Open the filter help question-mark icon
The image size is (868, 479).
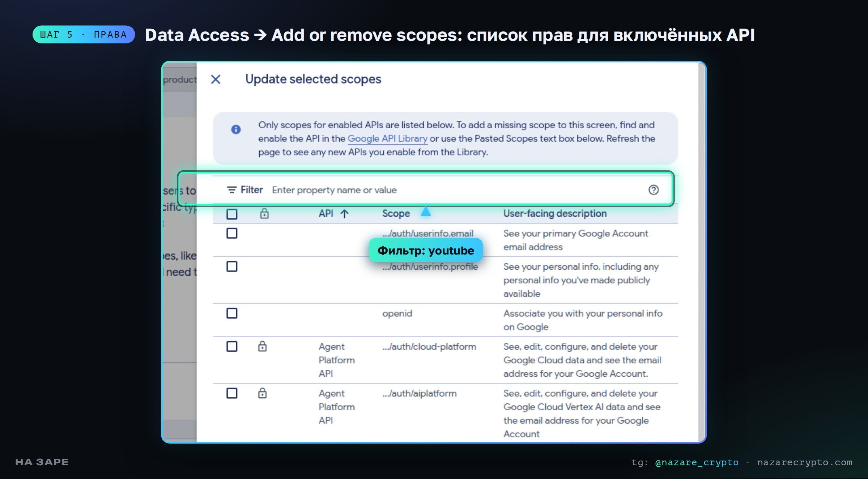653,190
